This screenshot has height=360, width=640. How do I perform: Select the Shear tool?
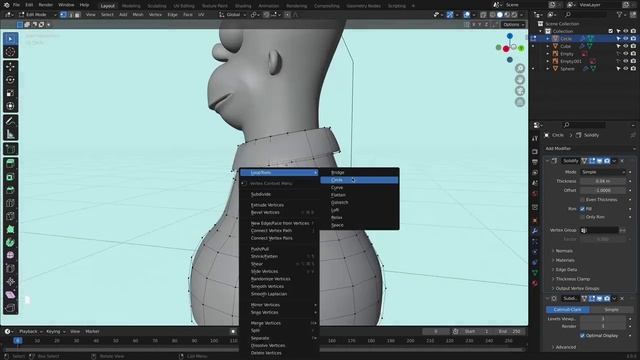(x=10, y=295)
